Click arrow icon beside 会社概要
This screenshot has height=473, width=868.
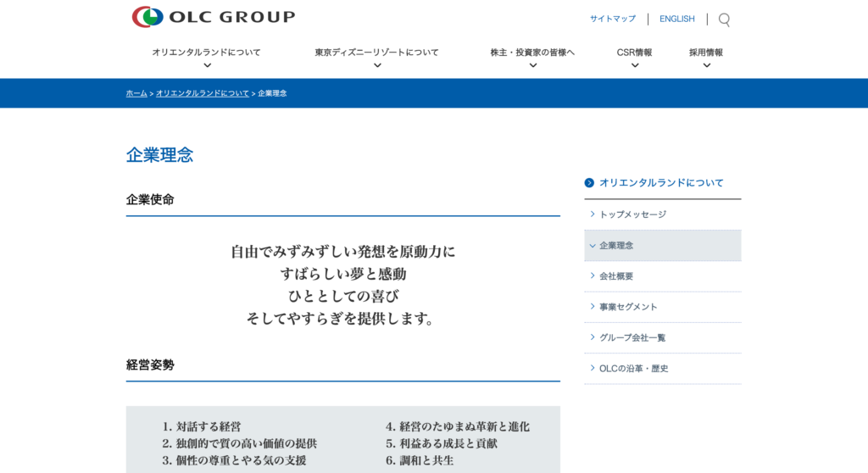[593, 275]
